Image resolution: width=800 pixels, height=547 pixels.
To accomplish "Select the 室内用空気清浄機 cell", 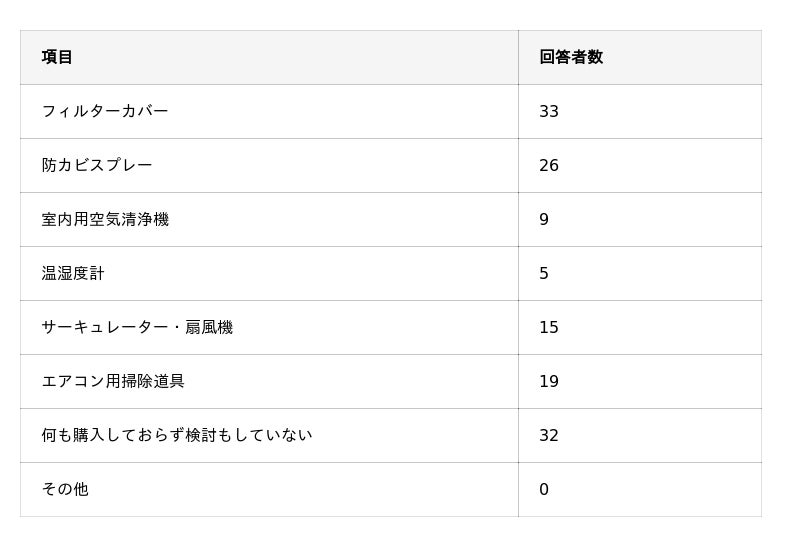I will [x=105, y=219].
